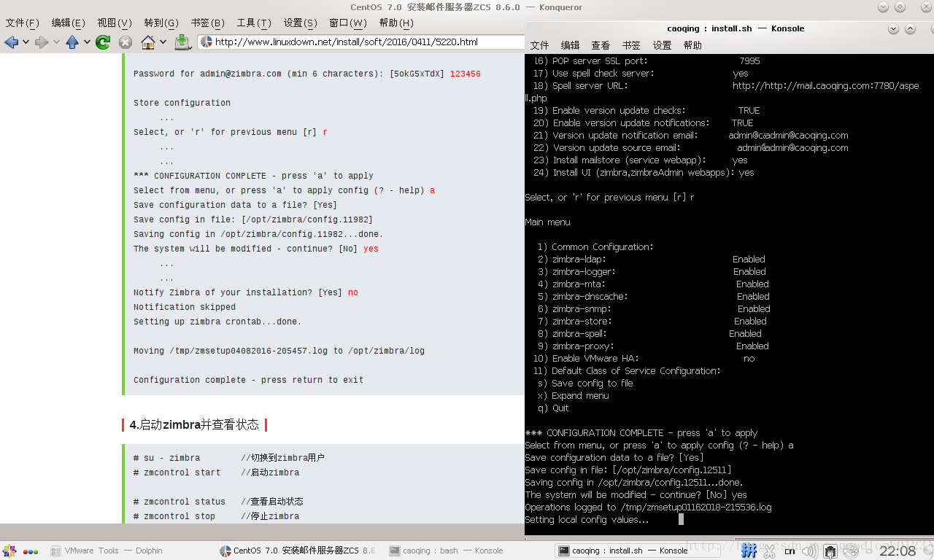Go to the Home page icon
Viewport: 934px width, 560px height.
148,42
